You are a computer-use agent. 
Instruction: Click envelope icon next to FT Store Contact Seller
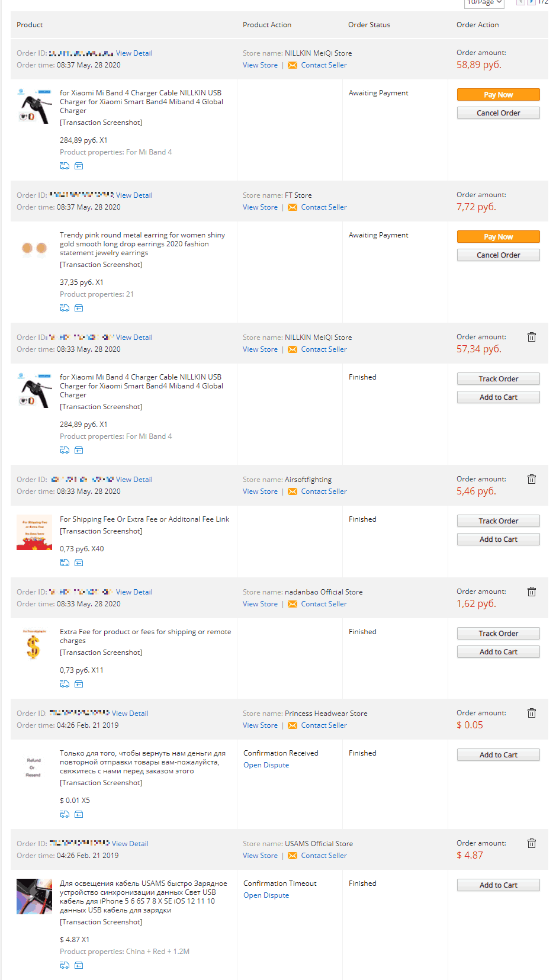[x=293, y=207]
